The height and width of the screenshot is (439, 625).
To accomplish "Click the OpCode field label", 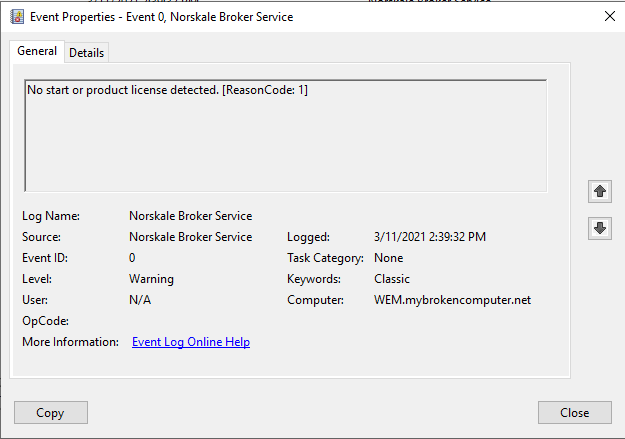I will point(44,321).
